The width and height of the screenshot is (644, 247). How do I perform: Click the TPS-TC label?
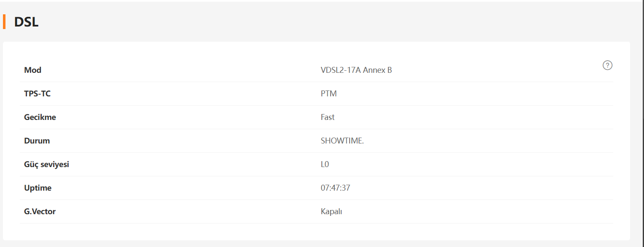[37, 94]
